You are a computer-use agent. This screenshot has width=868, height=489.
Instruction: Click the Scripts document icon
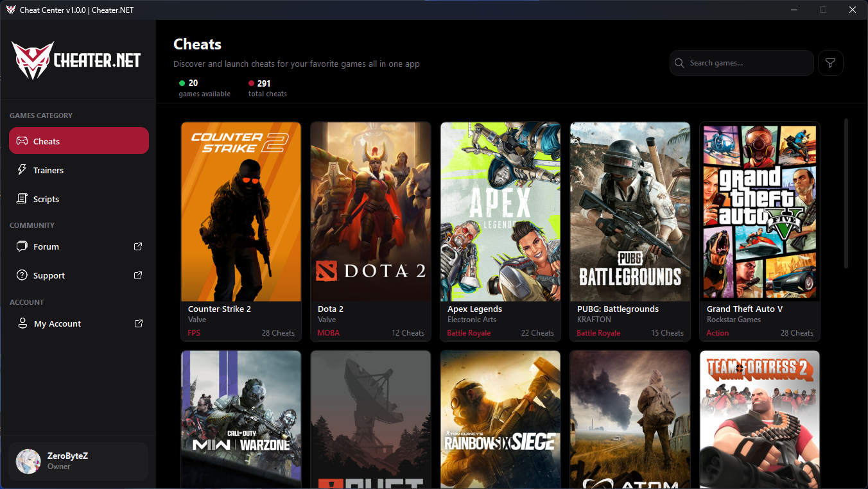[22, 199]
